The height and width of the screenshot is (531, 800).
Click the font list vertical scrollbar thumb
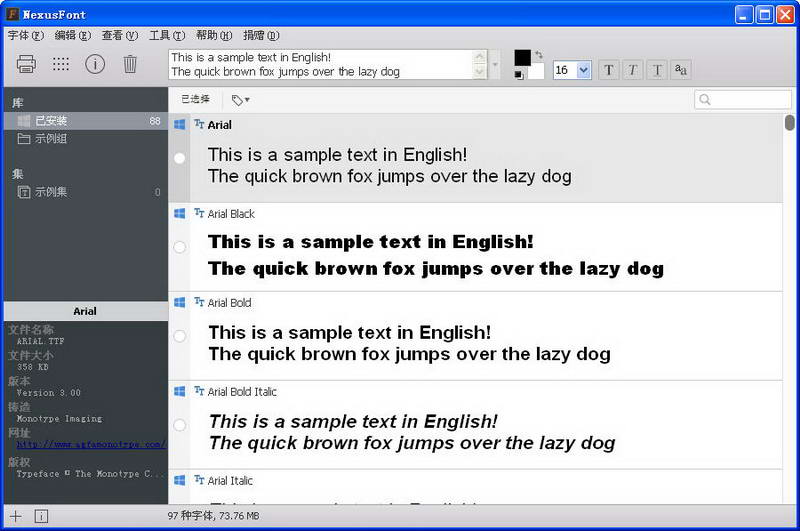790,123
